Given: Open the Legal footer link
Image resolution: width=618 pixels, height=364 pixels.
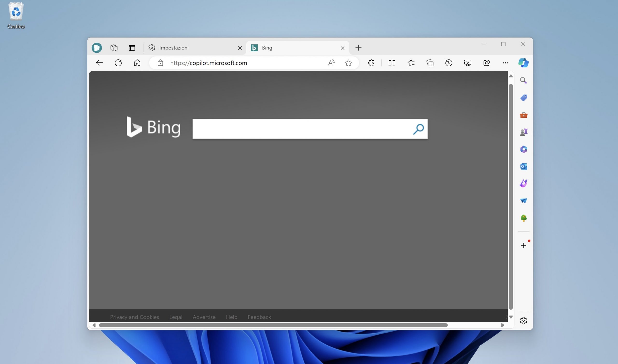Looking at the screenshot, I should tap(176, 317).
